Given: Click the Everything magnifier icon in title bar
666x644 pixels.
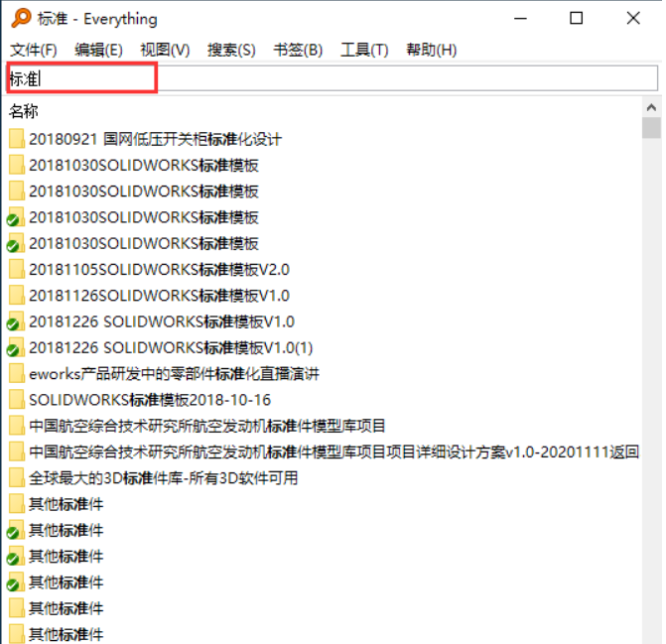Looking at the screenshot, I should [21, 18].
